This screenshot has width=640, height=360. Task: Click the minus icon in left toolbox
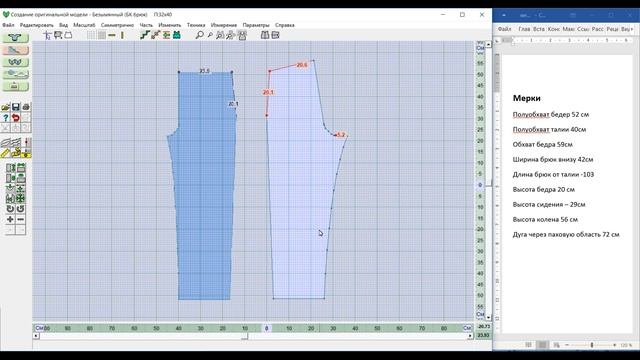tap(20, 219)
